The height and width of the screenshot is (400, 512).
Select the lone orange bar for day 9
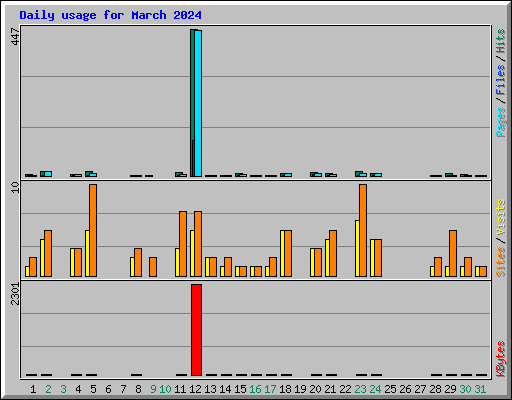tap(153, 267)
